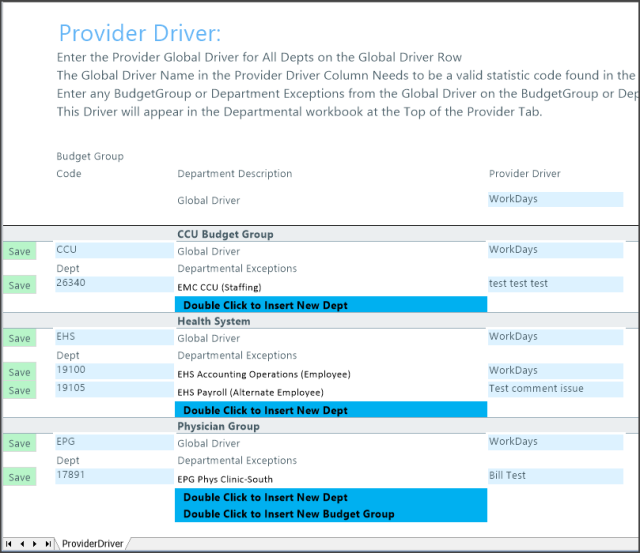This screenshot has width=640, height=553.
Task: Select the 'Bill Test' provider driver cell
Action: pos(555,476)
